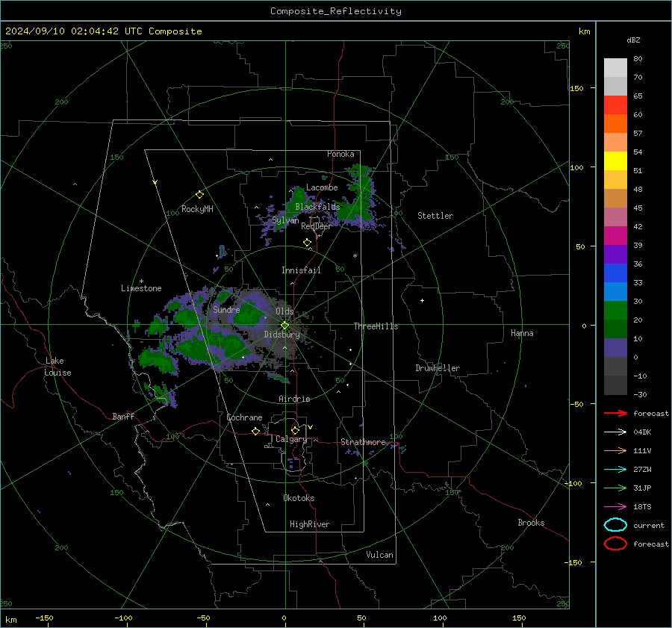
Task: Click the Sundre city label
Action: pos(226,309)
